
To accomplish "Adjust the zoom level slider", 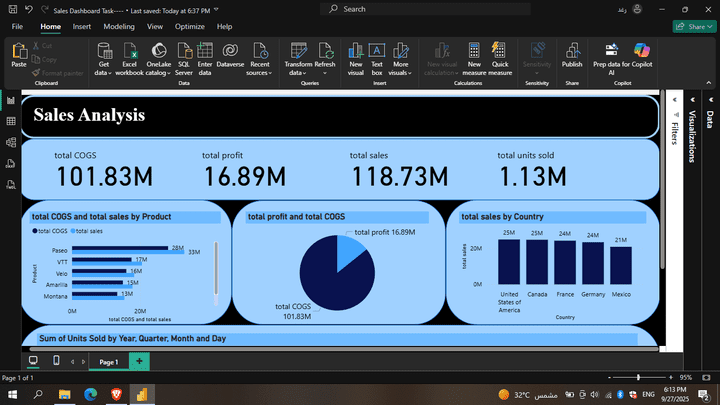I will click(x=639, y=378).
